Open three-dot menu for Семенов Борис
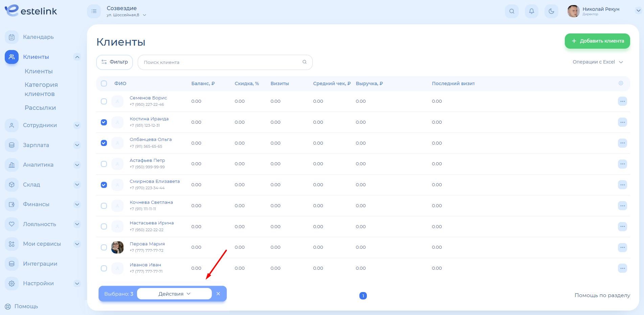Image resolution: width=644 pixels, height=315 pixels. [x=622, y=101]
